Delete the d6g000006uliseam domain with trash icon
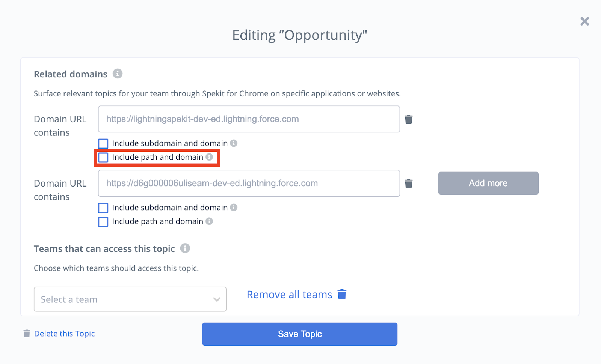 pyautogui.click(x=409, y=184)
